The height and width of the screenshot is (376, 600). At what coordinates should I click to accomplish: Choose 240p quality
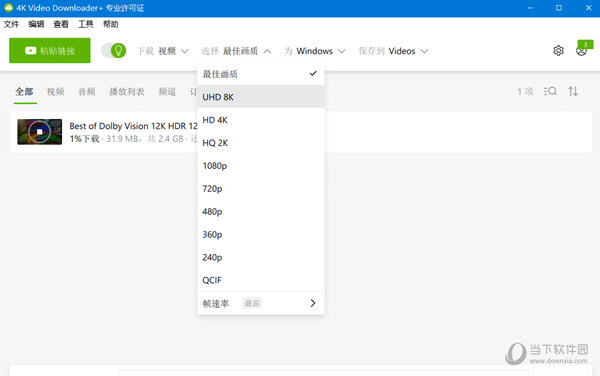(x=261, y=257)
